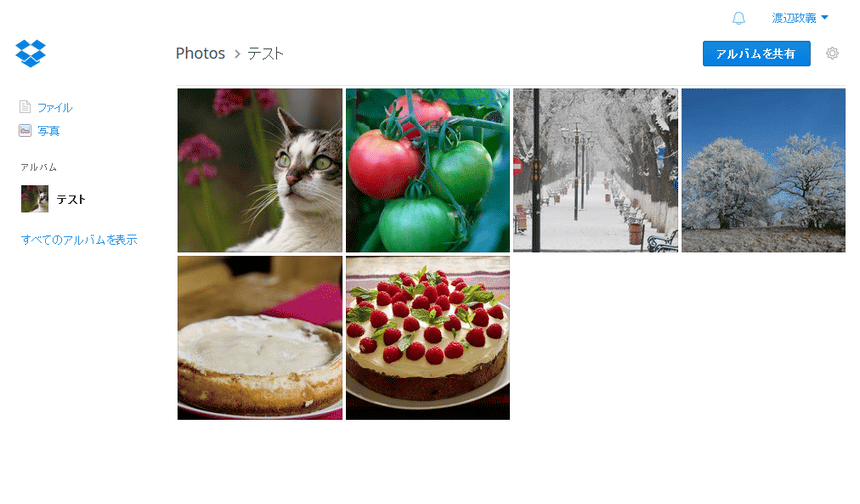Open the notifications bell icon
860x504 pixels.
(738, 18)
